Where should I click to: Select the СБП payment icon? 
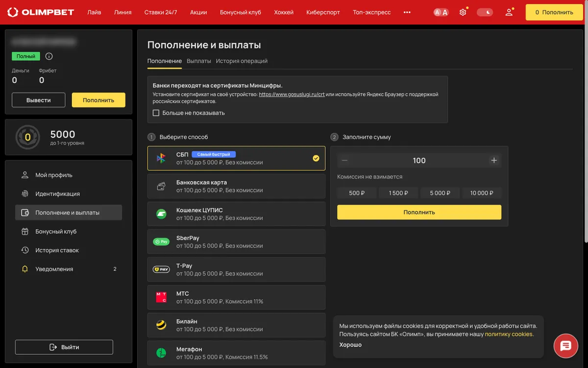coord(161,158)
